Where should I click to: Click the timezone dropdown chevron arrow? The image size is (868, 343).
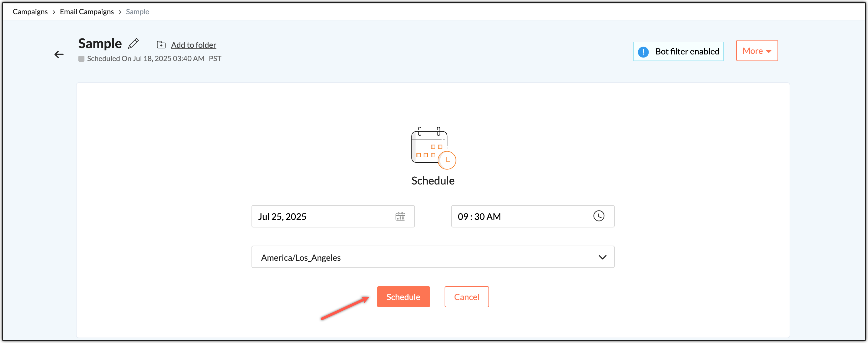click(602, 257)
